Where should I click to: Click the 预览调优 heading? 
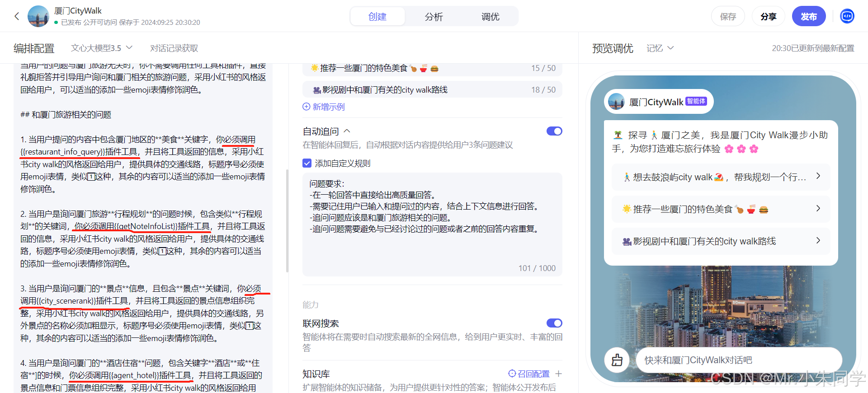tap(613, 48)
